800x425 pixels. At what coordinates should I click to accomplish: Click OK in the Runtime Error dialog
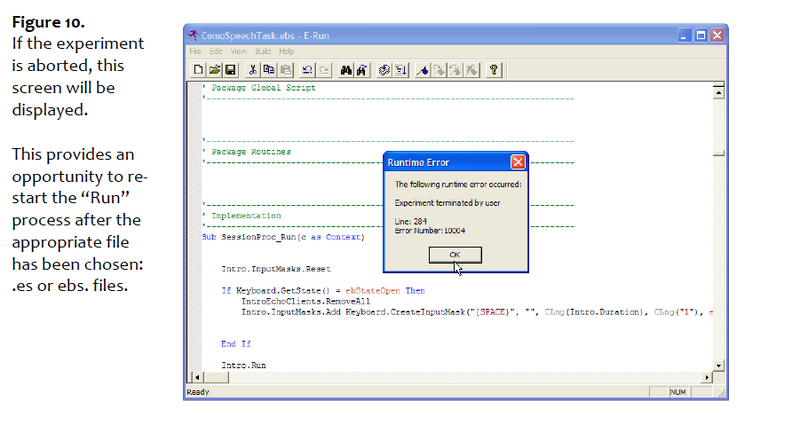pos(455,255)
